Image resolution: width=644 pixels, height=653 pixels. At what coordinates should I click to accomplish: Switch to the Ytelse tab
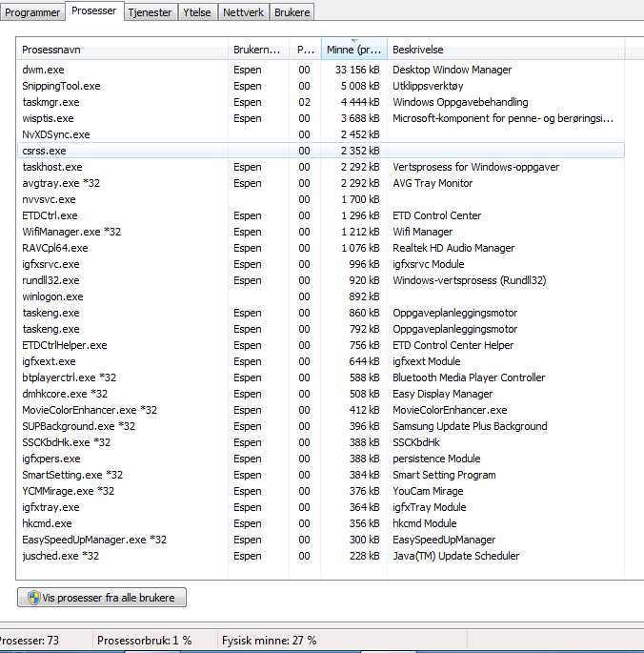pos(197,11)
